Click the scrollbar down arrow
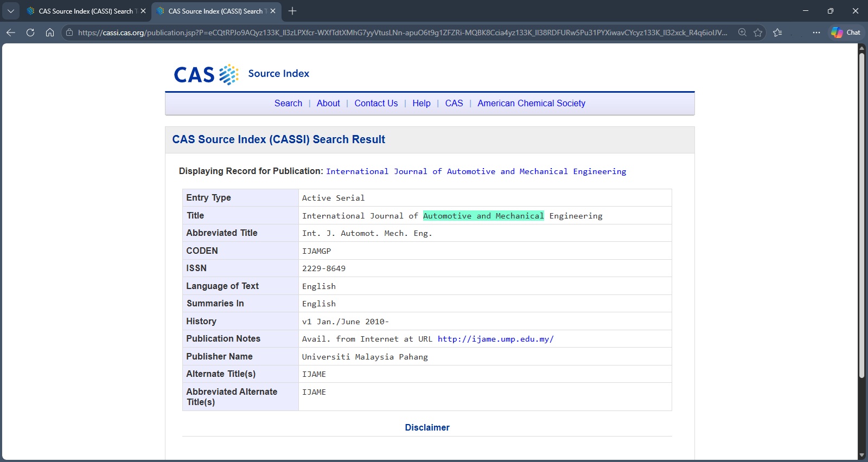Image resolution: width=868 pixels, height=462 pixels. tap(861, 455)
